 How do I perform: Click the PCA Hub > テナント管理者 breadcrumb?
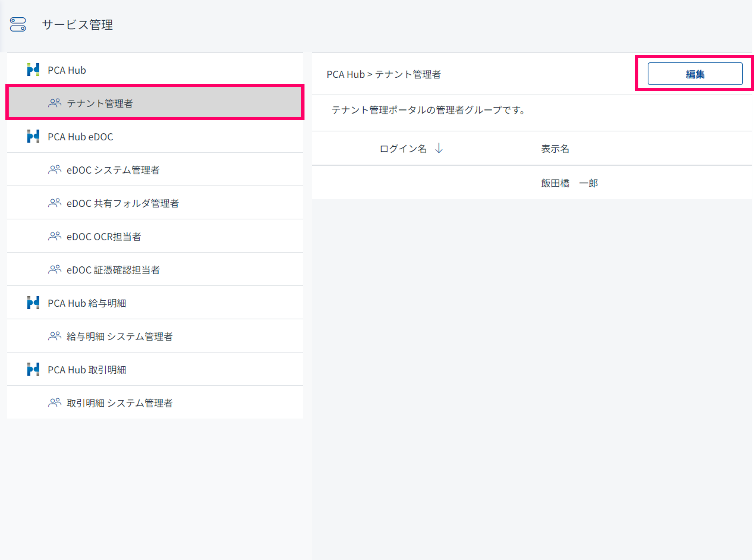coord(383,74)
